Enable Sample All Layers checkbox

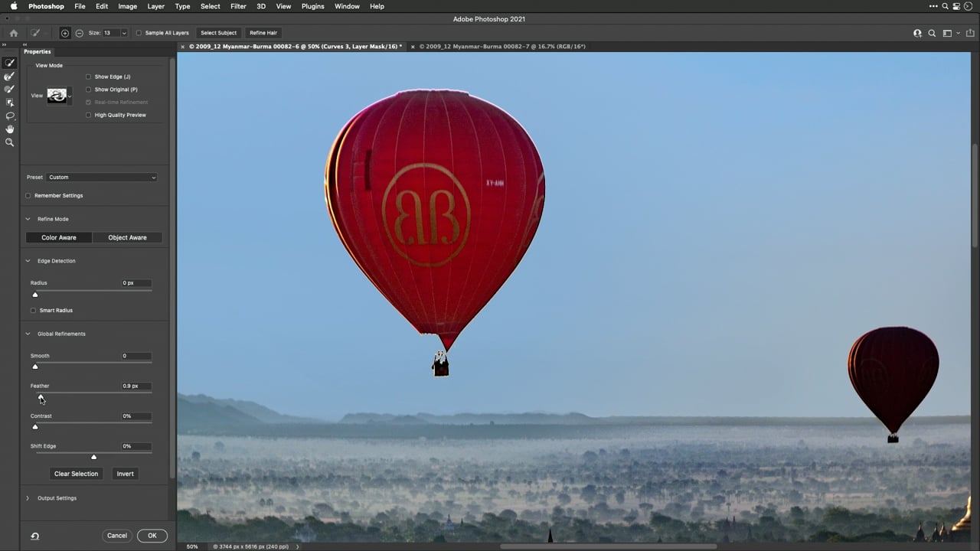coord(139,33)
